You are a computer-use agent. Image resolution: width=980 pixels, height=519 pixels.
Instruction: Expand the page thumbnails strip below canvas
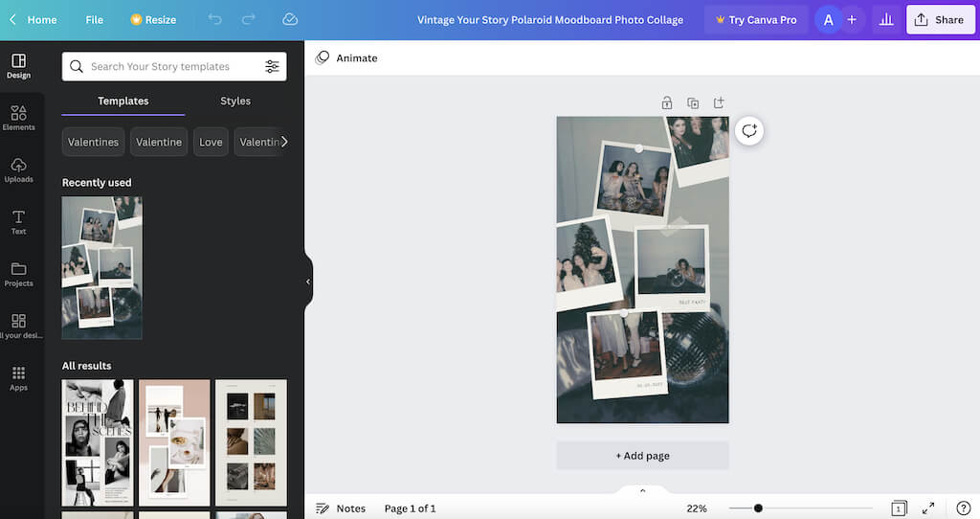pos(642,490)
